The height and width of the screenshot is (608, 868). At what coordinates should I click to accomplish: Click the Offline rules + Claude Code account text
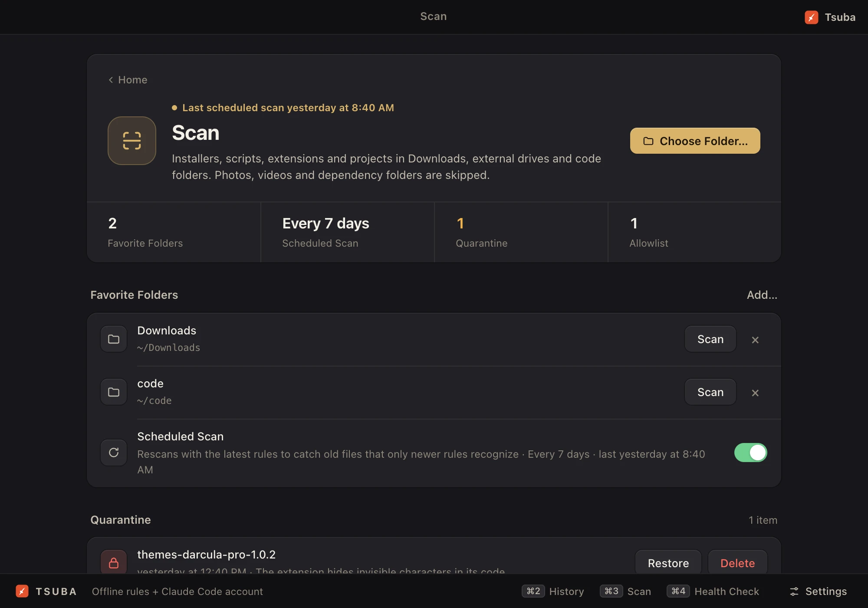coord(178,591)
